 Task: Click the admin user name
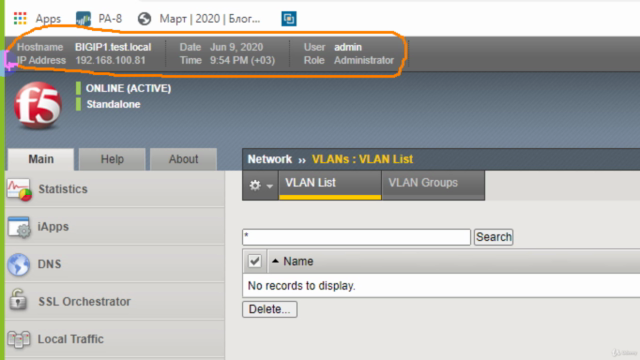[x=348, y=47]
